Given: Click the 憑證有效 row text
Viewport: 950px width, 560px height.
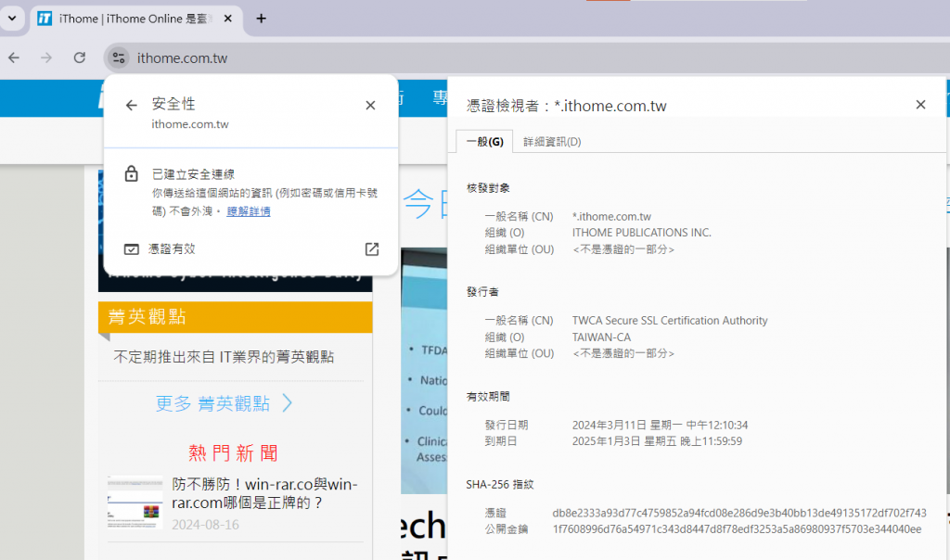Looking at the screenshot, I should 172,248.
